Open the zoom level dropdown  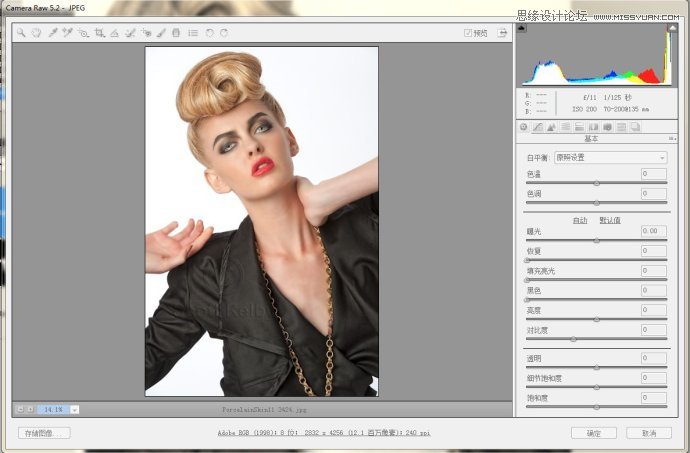point(75,409)
